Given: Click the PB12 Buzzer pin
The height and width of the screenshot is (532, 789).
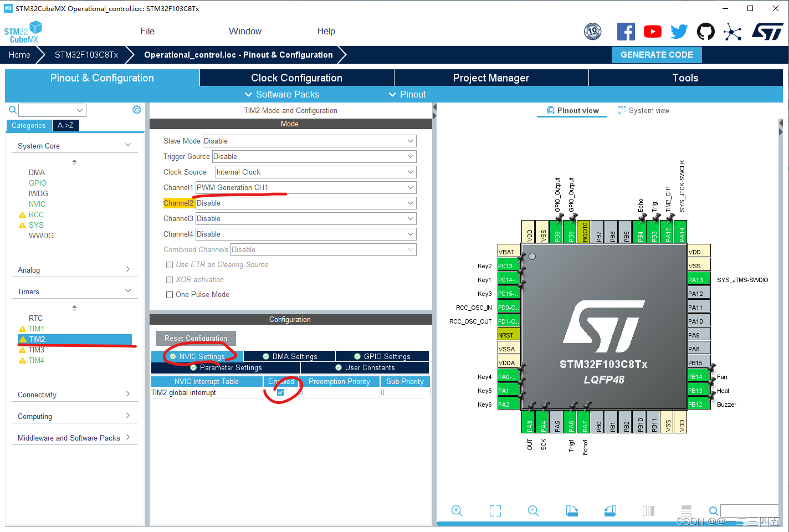Looking at the screenshot, I should point(699,405).
